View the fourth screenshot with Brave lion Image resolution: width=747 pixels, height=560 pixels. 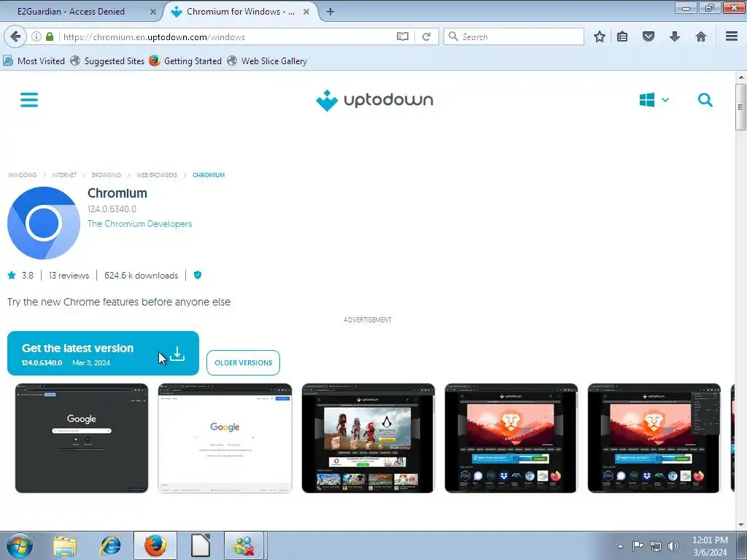point(511,438)
